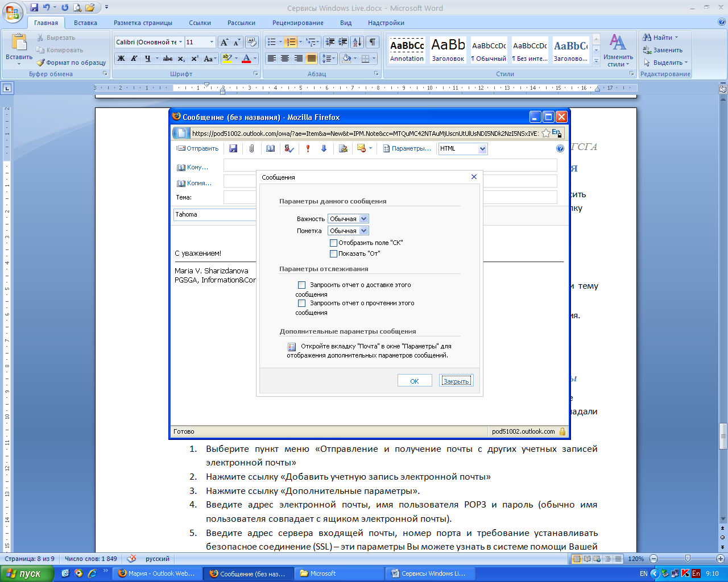Expand the Paste (Вставить) options arrow
This screenshot has height=582, width=728.
pyautogui.click(x=19, y=64)
